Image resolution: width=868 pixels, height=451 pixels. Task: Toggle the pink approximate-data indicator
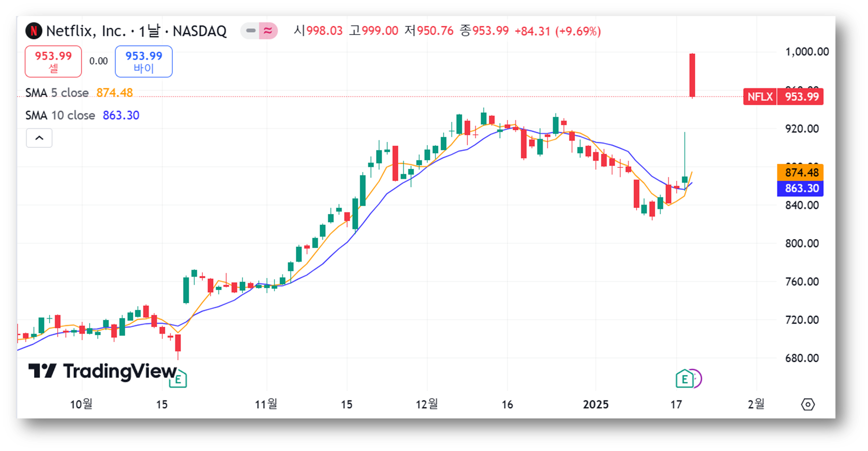(268, 31)
